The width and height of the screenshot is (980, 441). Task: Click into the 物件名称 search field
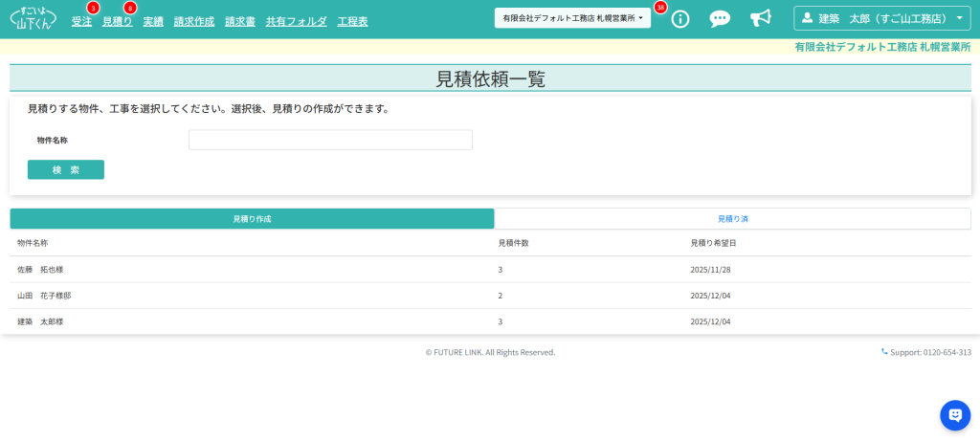coord(330,141)
